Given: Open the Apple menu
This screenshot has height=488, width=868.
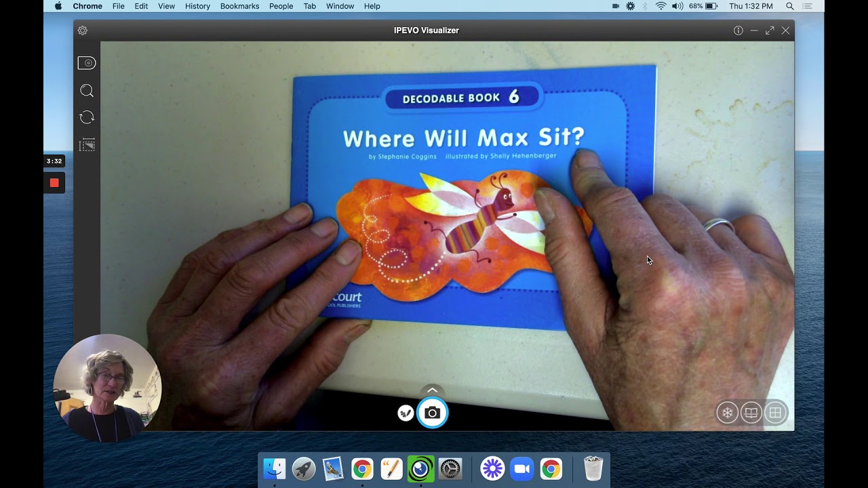Looking at the screenshot, I should pyautogui.click(x=58, y=6).
